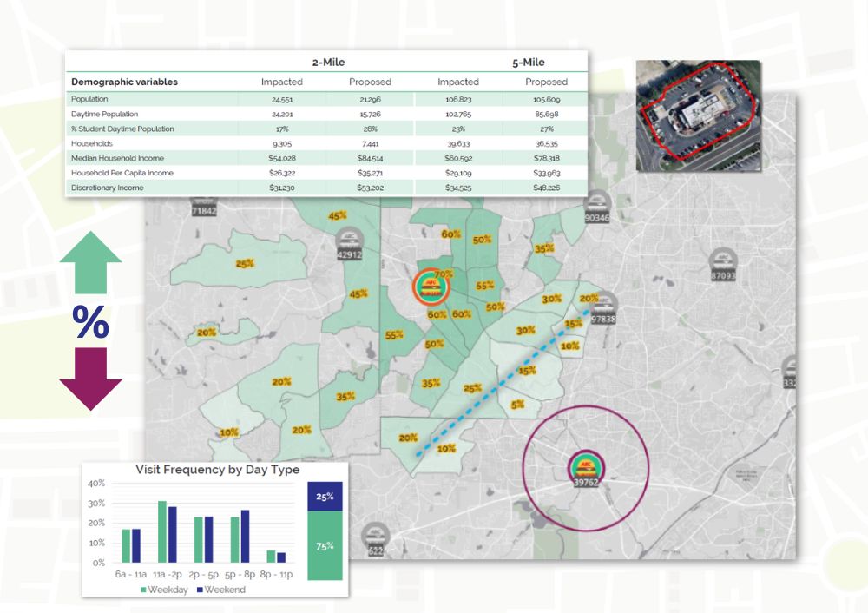Open the satellite image thumbnail

point(698,116)
